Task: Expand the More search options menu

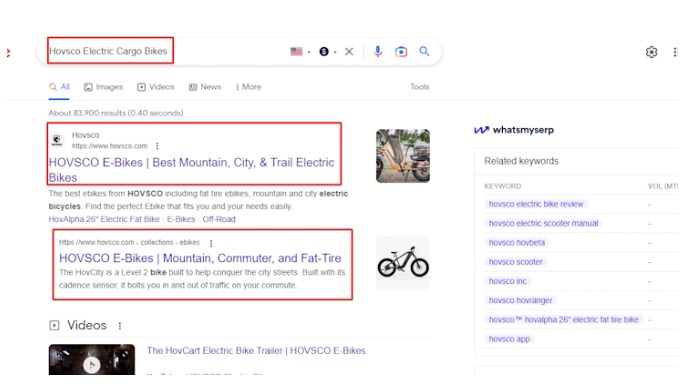Action: point(249,87)
